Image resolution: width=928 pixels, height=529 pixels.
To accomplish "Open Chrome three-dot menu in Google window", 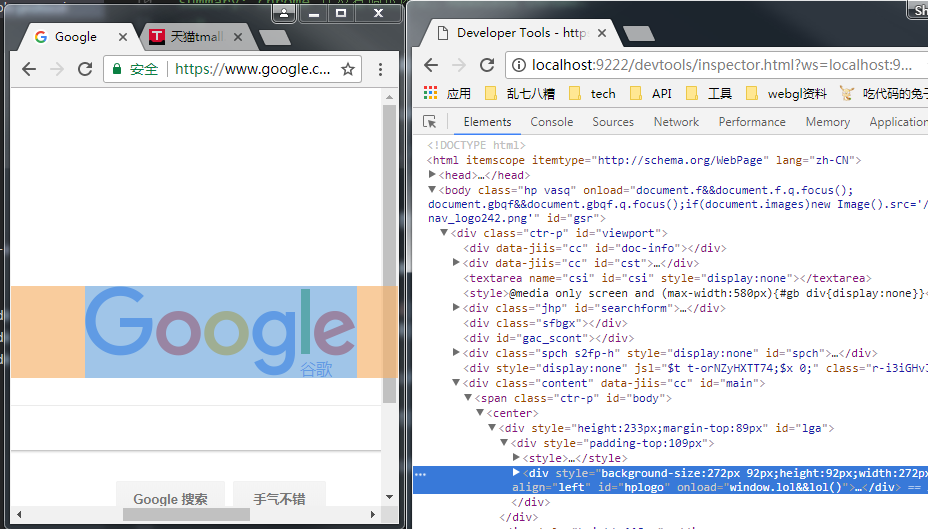I will tap(381, 69).
